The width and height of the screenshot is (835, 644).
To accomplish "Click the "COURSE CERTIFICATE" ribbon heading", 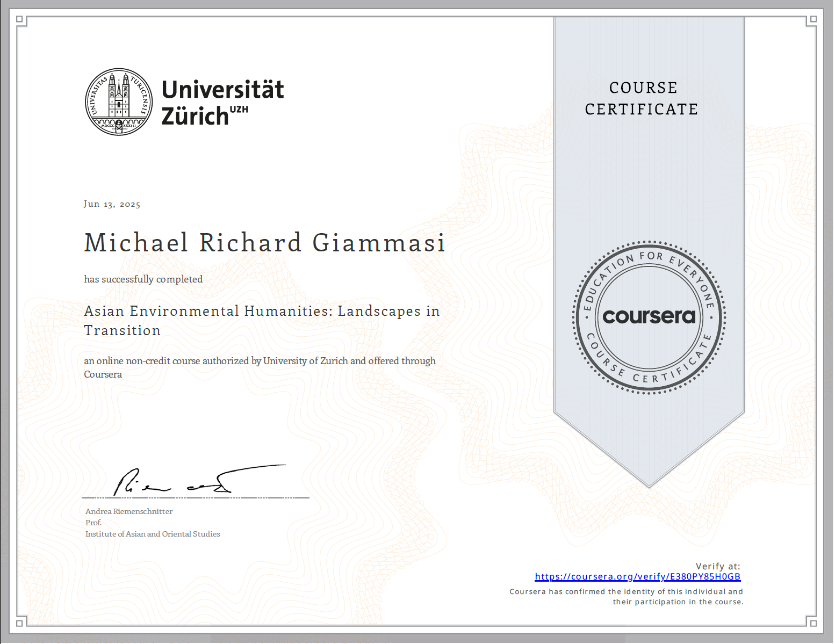I will 642,98.
